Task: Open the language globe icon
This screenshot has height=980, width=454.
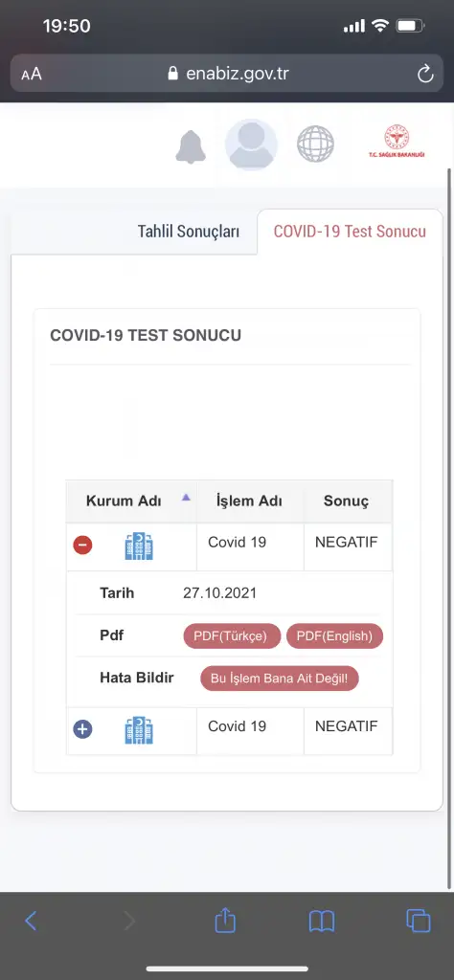Action: (315, 145)
